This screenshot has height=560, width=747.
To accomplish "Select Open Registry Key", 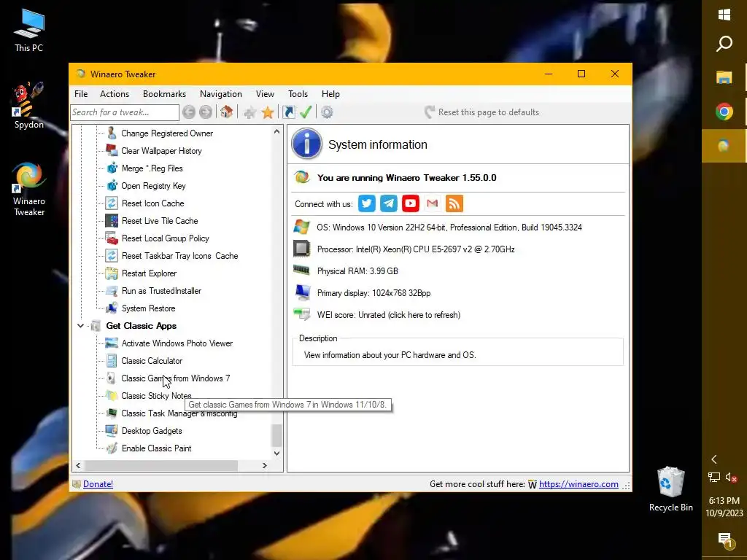I will point(153,186).
